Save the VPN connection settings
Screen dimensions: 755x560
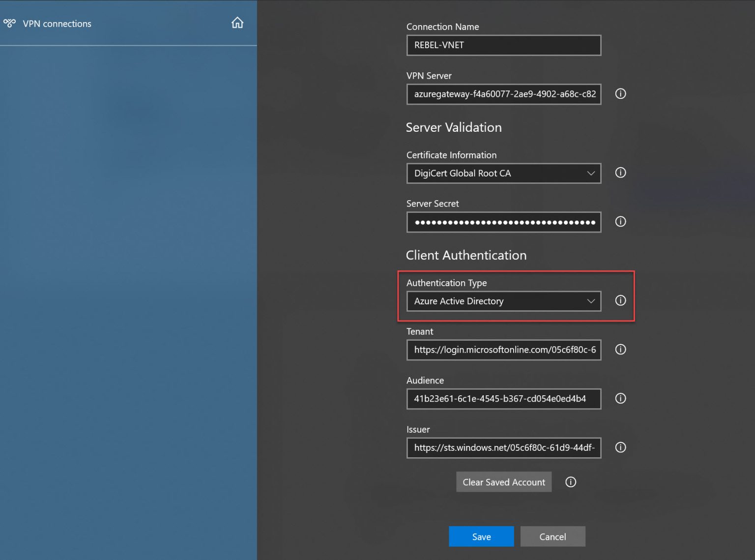click(481, 536)
